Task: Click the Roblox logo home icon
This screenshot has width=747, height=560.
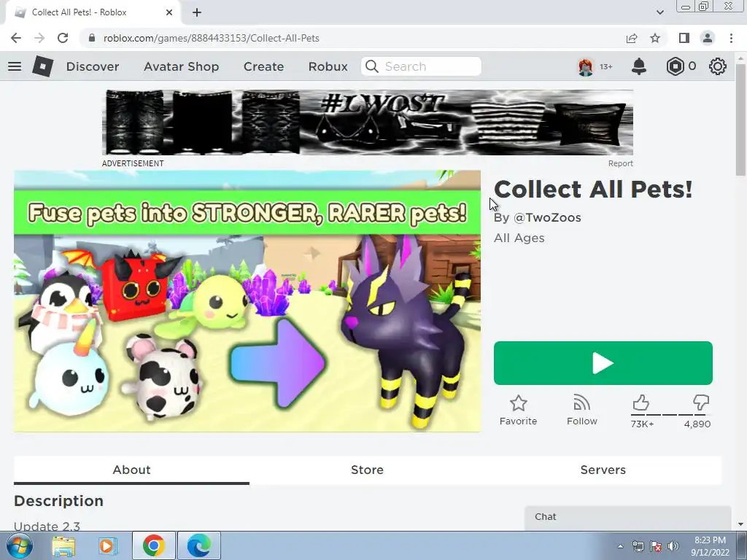Action: pyautogui.click(x=42, y=66)
